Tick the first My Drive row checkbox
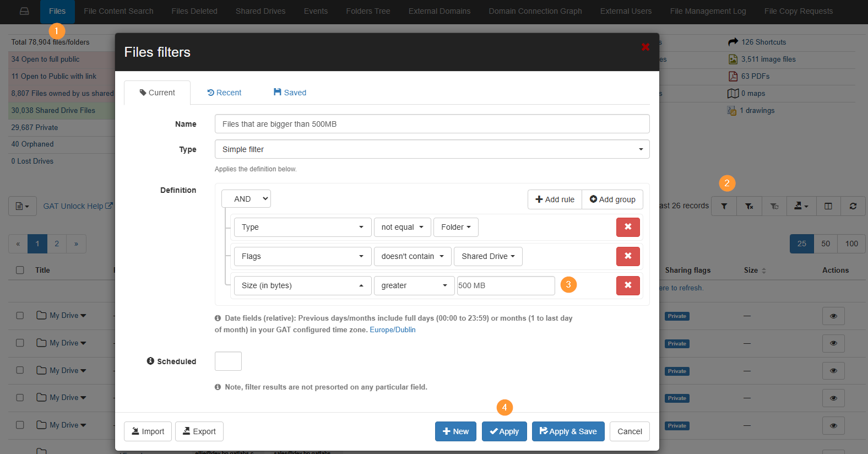 click(20, 316)
